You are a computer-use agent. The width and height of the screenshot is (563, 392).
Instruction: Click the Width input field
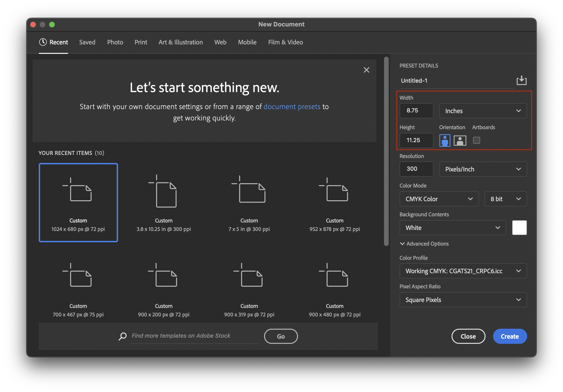click(x=416, y=111)
